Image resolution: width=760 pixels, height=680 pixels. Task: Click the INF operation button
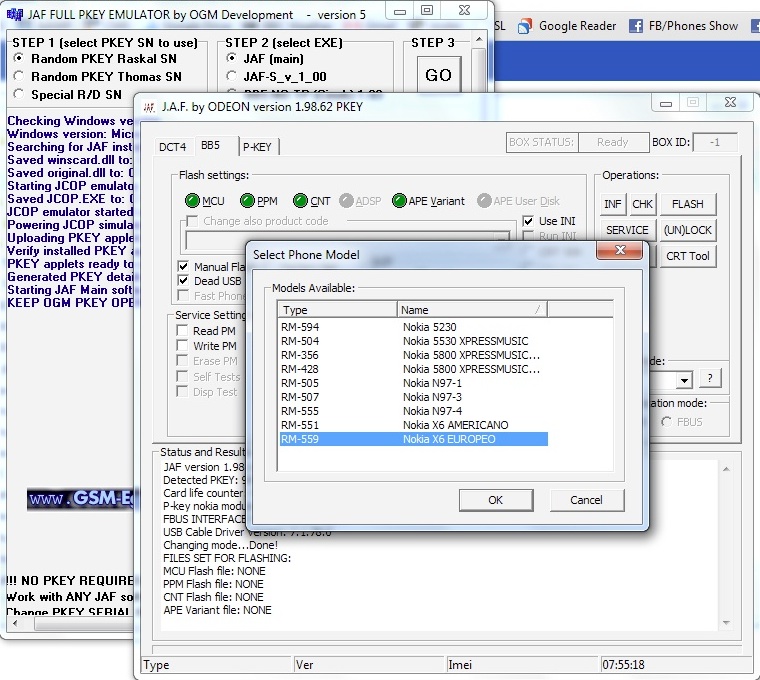coord(613,204)
